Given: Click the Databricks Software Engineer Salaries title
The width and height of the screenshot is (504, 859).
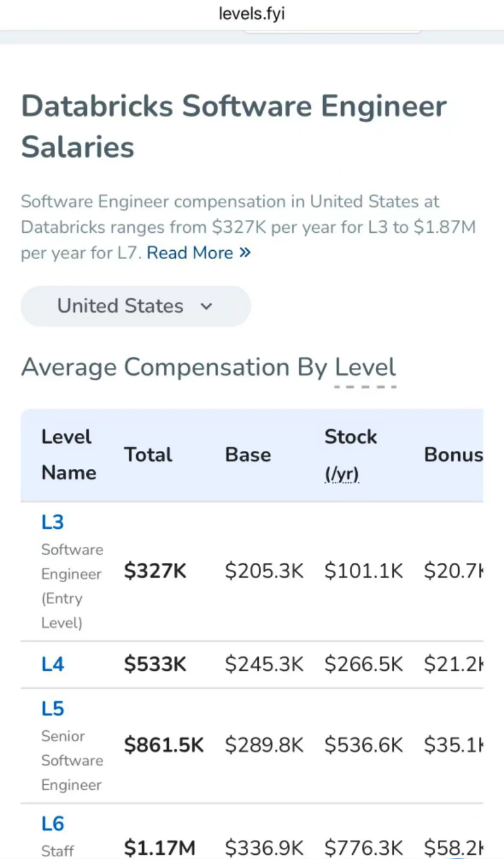Looking at the screenshot, I should pyautogui.click(x=234, y=126).
